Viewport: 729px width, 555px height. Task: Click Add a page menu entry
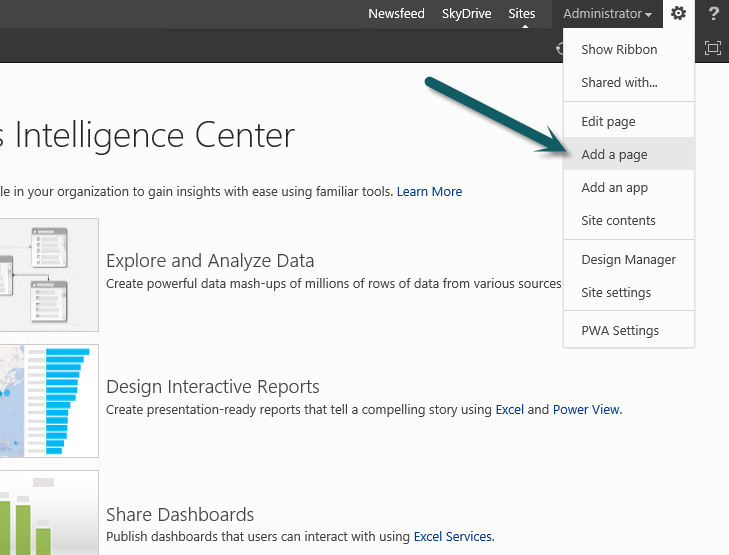click(614, 155)
